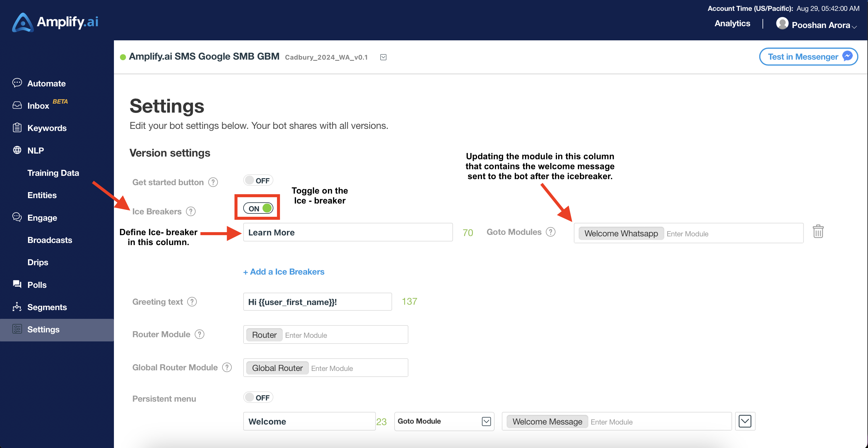
Task: Show help for Router Module
Action: click(200, 334)
